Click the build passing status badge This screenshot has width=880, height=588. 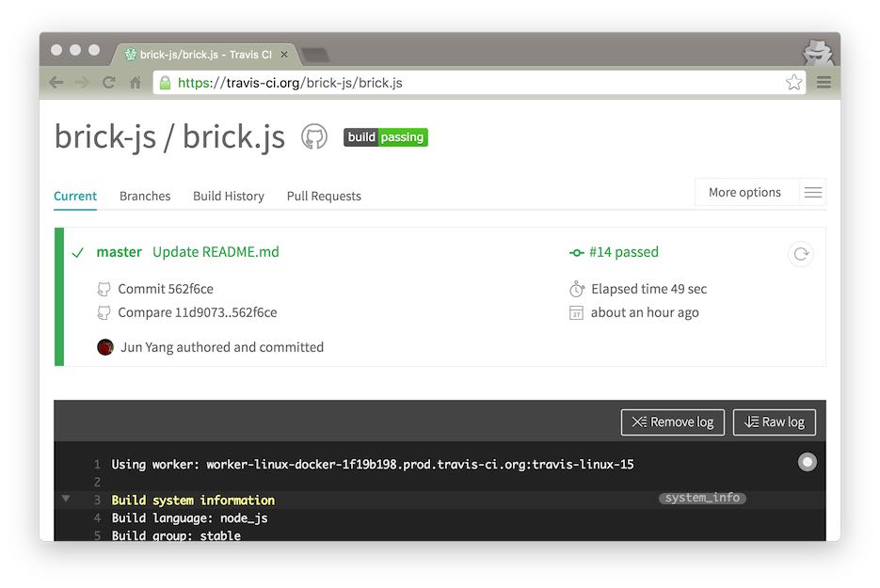click(385, 137)
